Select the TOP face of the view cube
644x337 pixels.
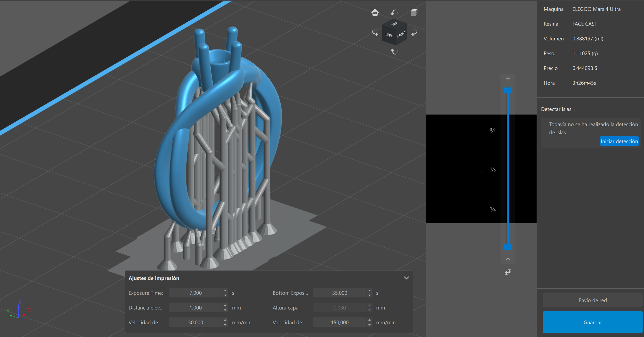[x=394, y=23]
